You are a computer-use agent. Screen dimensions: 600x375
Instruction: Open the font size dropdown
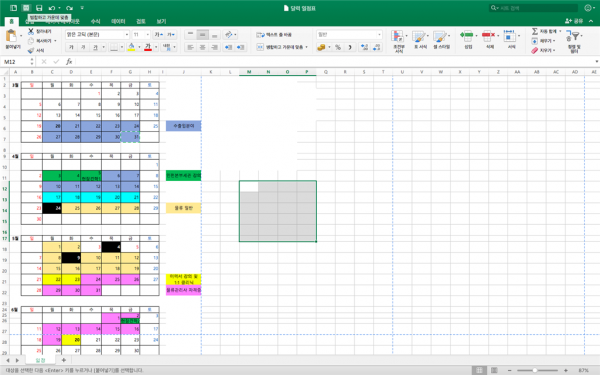click(x=147, y=34)
